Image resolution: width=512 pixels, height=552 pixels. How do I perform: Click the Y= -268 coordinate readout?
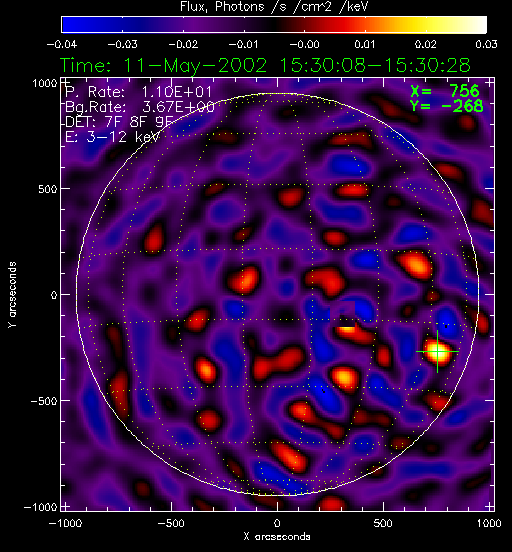[447, 106]
